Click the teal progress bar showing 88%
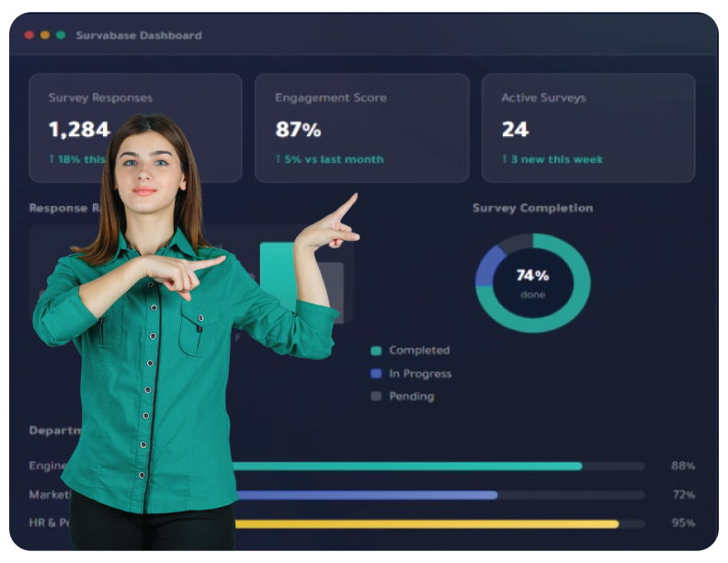 coord(409,466)
